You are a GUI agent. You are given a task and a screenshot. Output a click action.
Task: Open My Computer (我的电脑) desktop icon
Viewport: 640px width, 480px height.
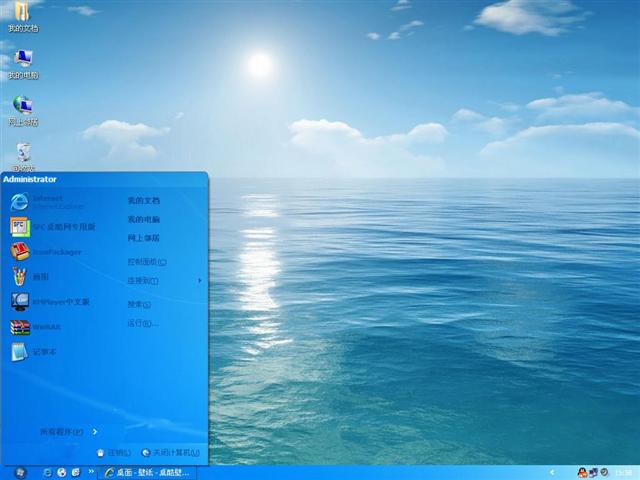[23, 64]
